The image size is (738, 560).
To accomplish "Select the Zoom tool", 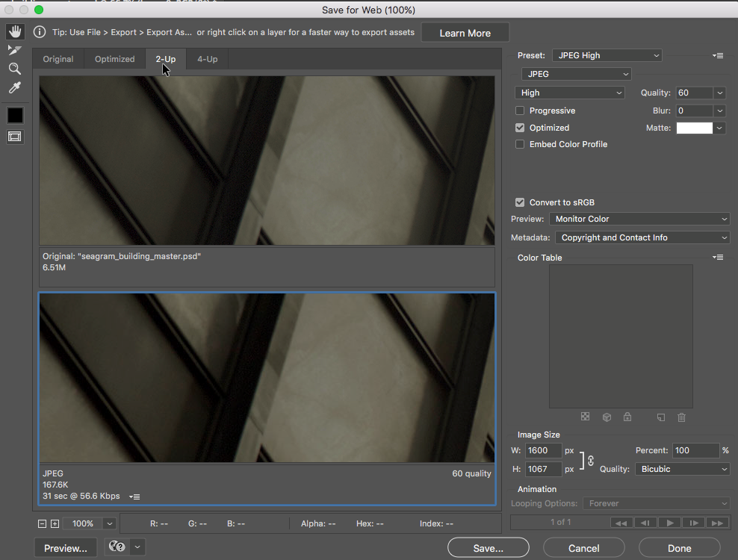I will (x=15, y=69).
